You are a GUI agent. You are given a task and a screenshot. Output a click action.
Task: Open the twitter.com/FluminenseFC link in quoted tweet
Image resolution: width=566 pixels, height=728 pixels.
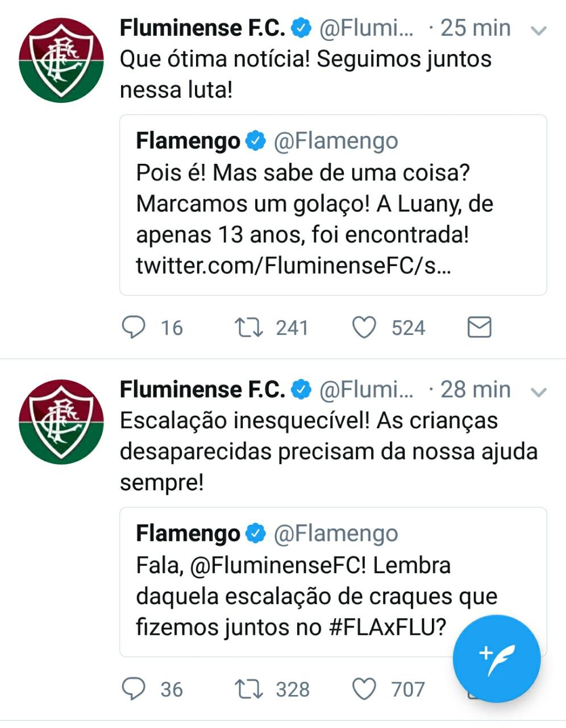click(x=294, y=266)
